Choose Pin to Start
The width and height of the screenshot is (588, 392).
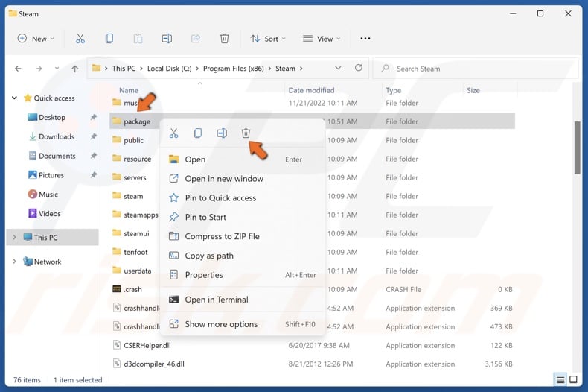point(242,217)
